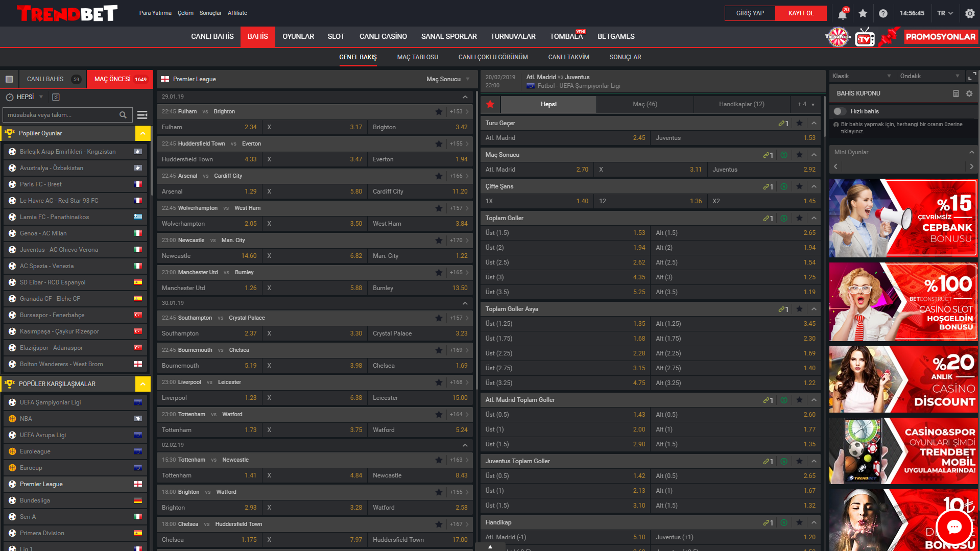The image size is (980, 551).
Task: Click the GİRİŞ YAP button
Action: click(750, 13)
